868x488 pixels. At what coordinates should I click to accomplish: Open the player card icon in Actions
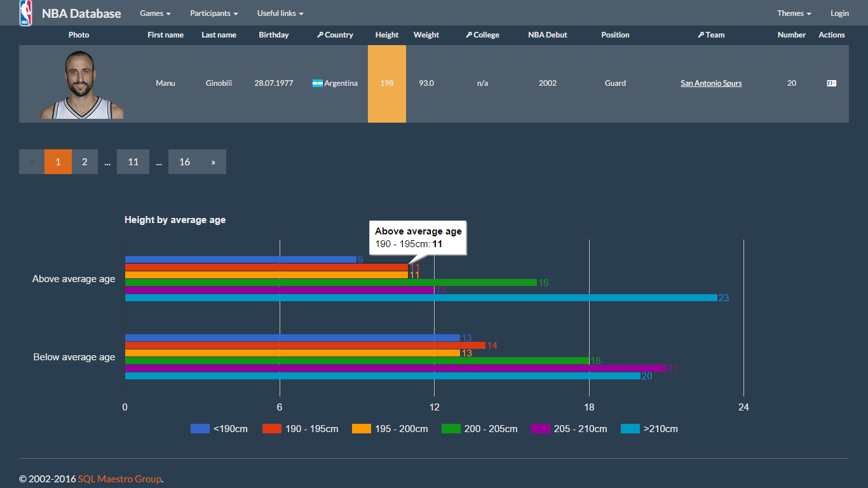tap(831, 83)
